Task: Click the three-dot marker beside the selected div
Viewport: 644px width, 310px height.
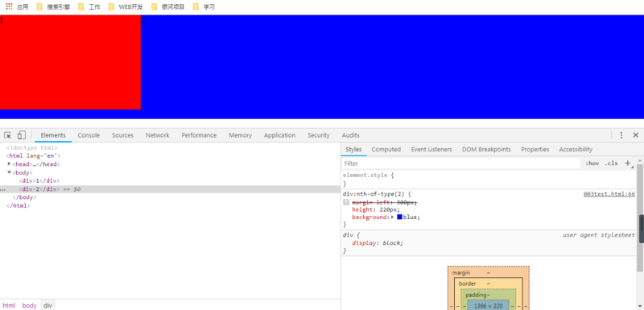Action: pyautogui.click(x=3, y=190)
